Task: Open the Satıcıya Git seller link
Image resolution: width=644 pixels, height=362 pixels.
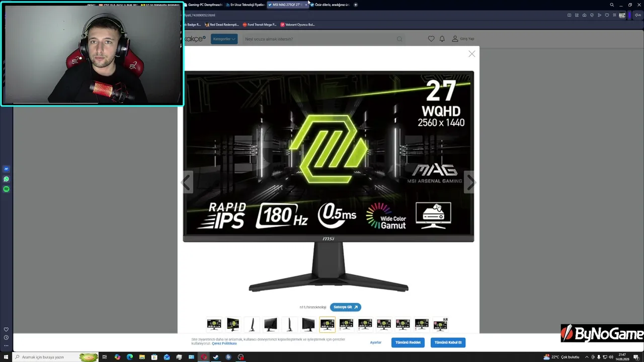Action: click(345, 307)
